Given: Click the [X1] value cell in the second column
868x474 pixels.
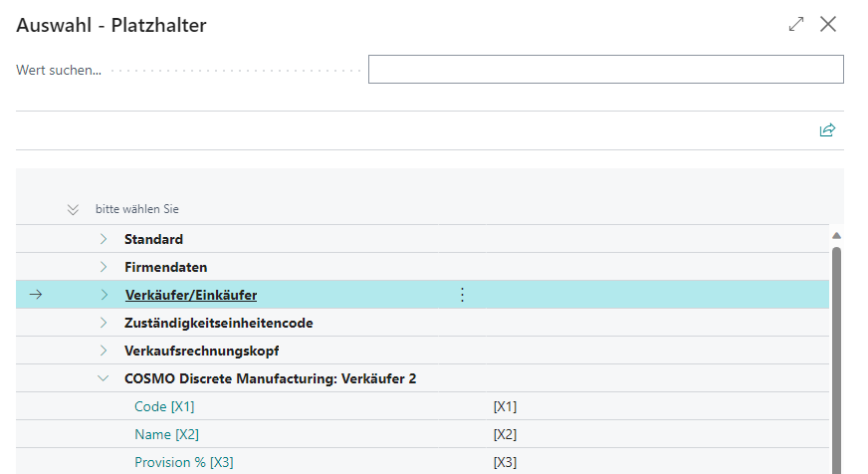Looking at the screenshot, I should pyautogui.click(x=505, y=406).
